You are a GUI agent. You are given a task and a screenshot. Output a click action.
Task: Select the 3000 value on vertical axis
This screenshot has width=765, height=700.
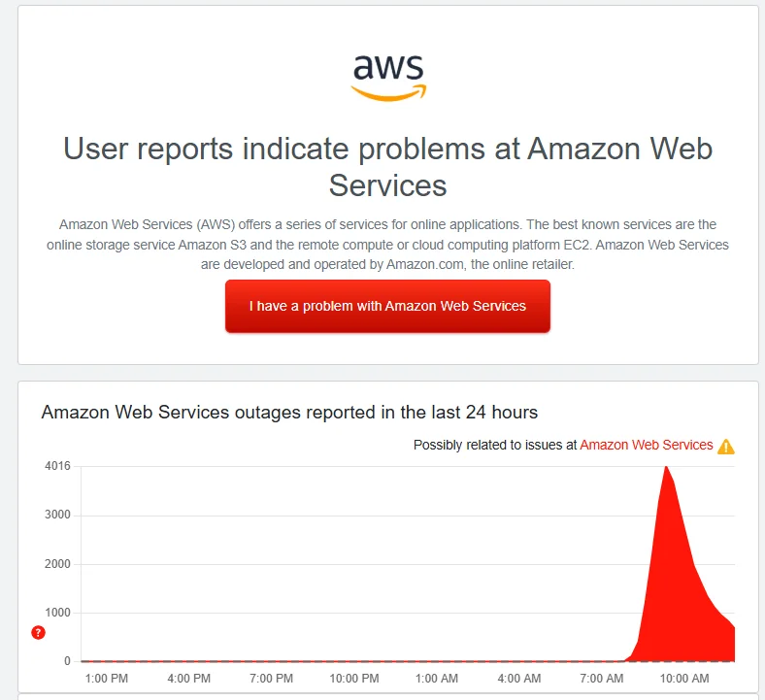[57, 516]
